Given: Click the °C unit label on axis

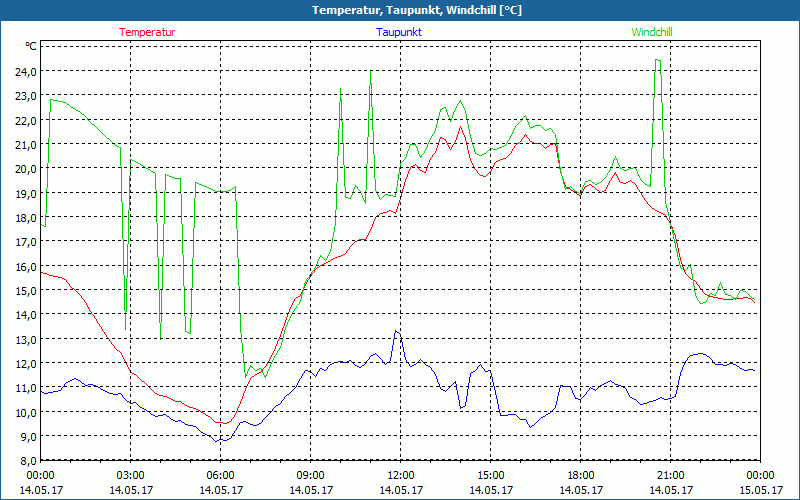Looking at the screenshot, I should (31, 46).
